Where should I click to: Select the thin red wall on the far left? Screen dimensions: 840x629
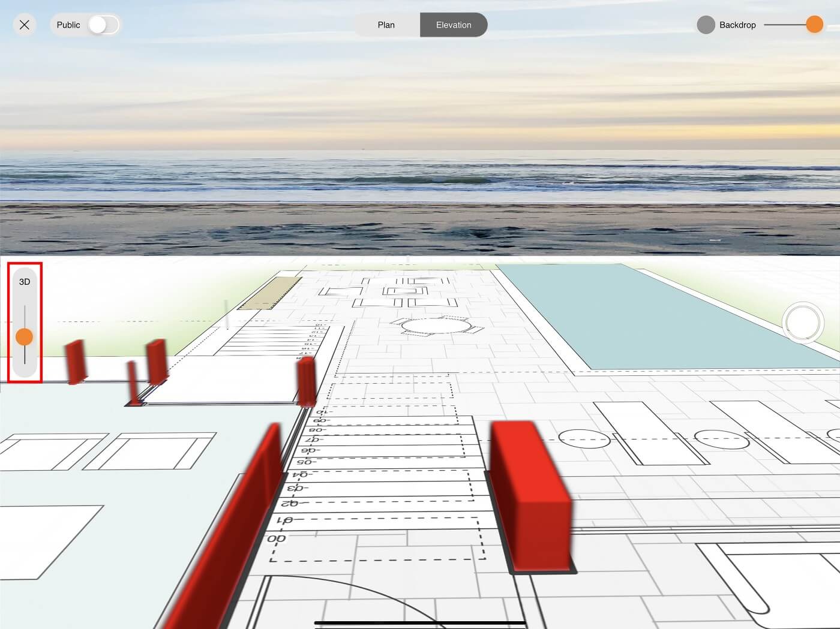click(x=74, y=363)
